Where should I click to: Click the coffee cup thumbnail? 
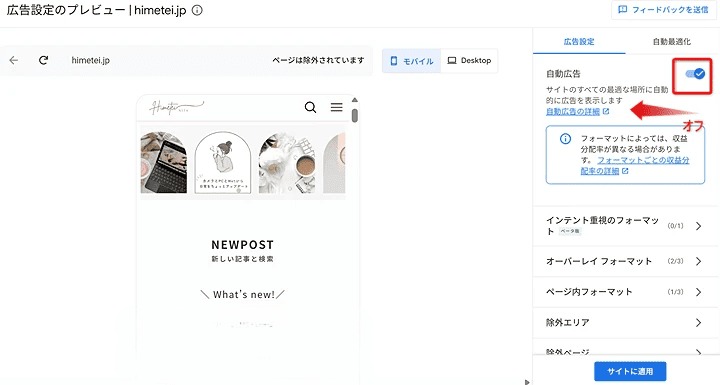287,162
